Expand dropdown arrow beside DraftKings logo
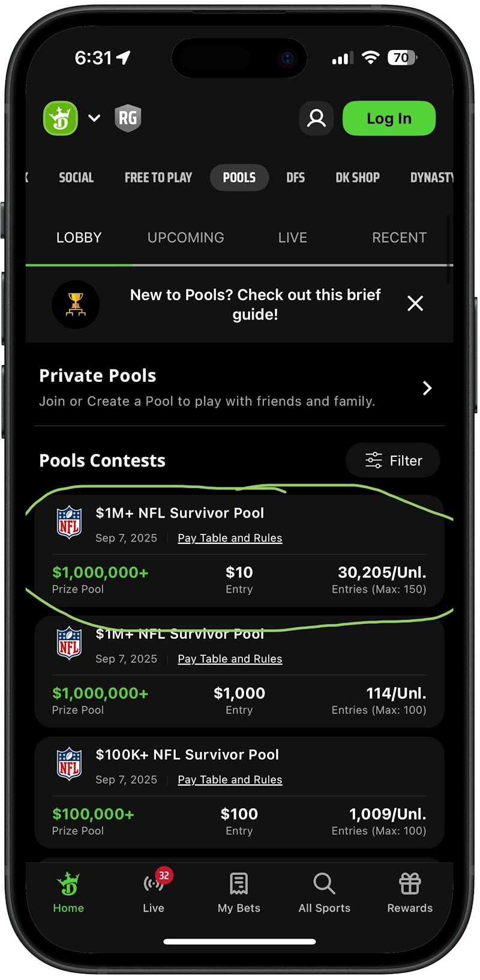The width and height of the screenshot is (480, 980). coord(94,118)
